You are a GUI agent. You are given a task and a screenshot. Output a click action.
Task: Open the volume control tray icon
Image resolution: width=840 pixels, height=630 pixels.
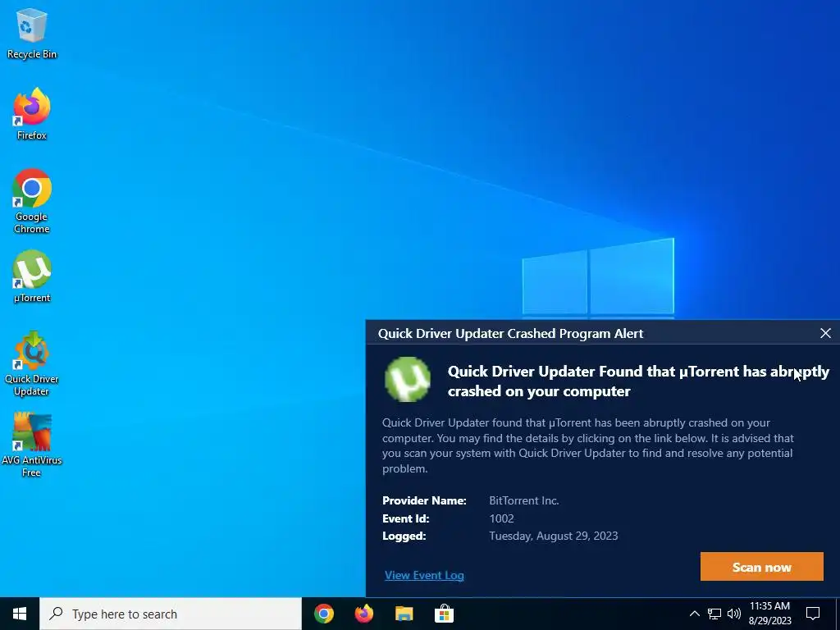point(734,614)
